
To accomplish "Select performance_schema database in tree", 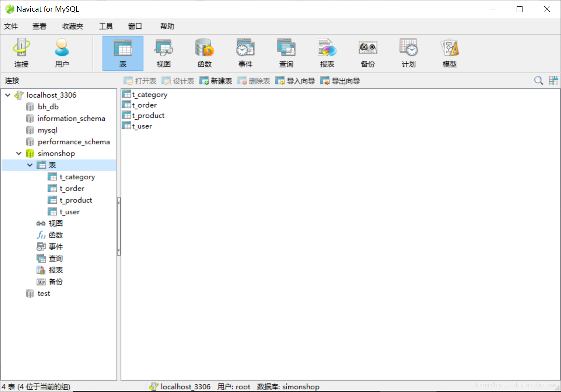I will coord(74,142).
